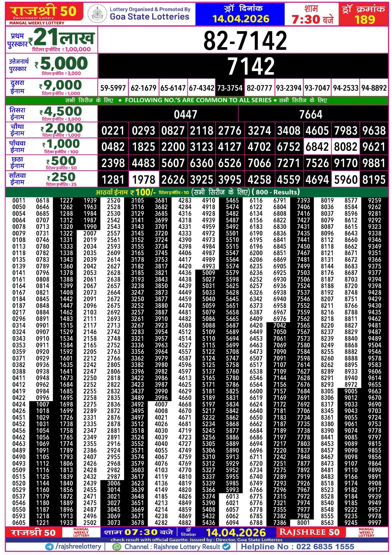
Task: Click the draw date 14.04.2026 in header
Action: [241, 19]
